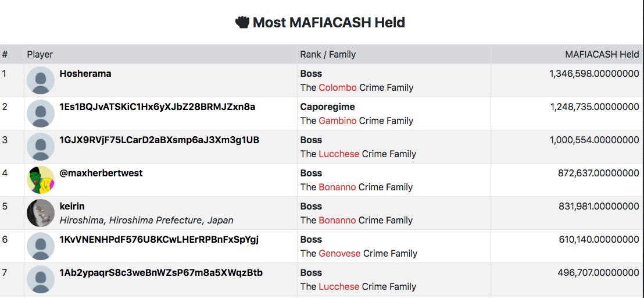
Task: Click avatar icon of player 1KvVNENHPdF576U8KCwLHErRPBnFxSpYgj
Action: (x=41, y=246)
